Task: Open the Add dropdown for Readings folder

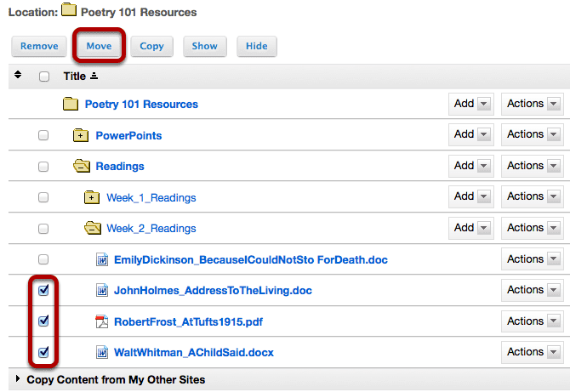Action: click(x=471, y=166)
